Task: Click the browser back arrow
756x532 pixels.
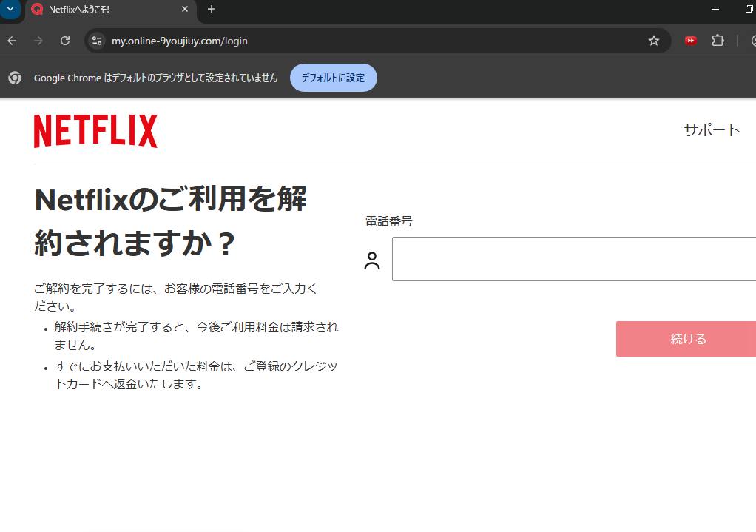Action: point(12,41)
